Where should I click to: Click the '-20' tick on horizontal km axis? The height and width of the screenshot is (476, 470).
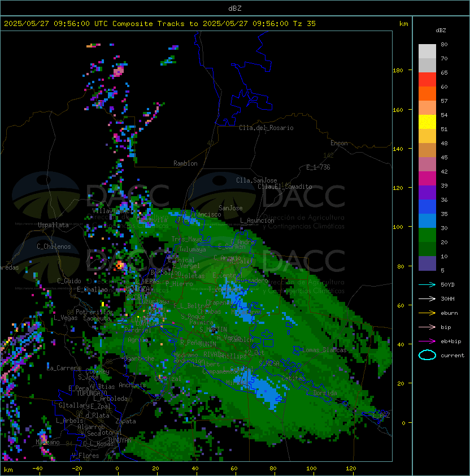[77, 469]
